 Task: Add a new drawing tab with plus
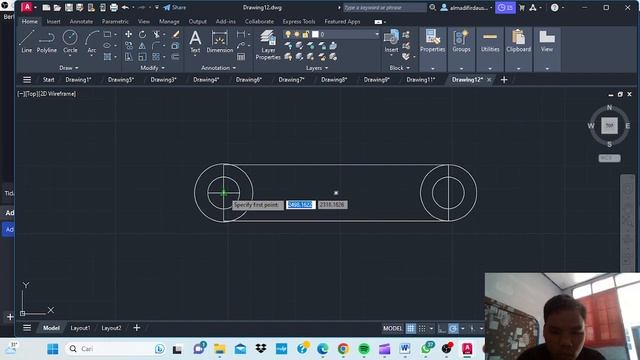(504, 80)
